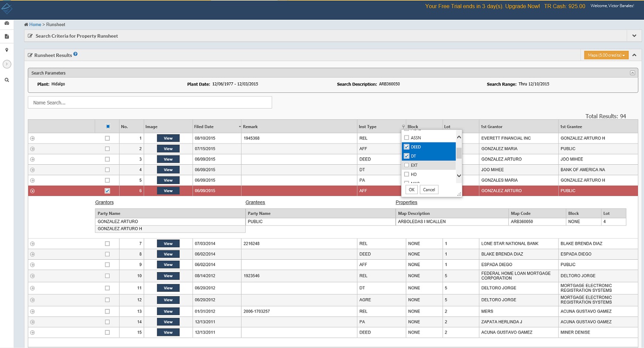Check the checkbox for row 4
The image size is (644, 348).
click(107, 169)
